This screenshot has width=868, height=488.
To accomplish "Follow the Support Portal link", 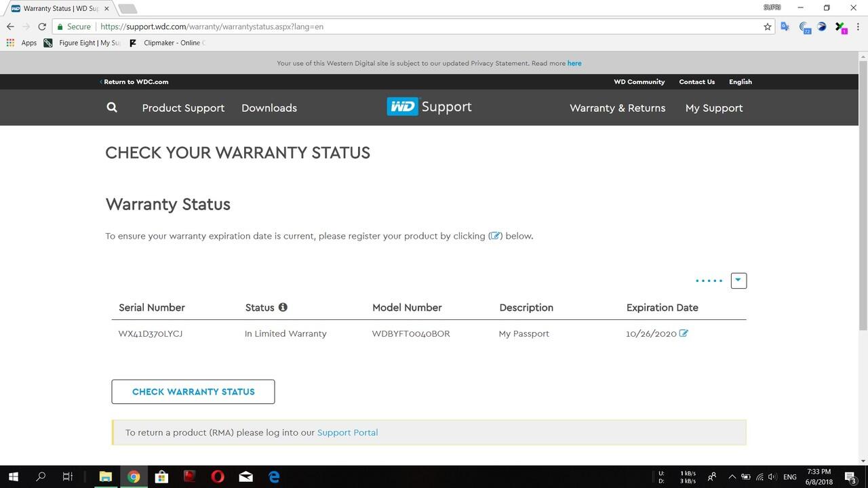I will click(347, 432).
